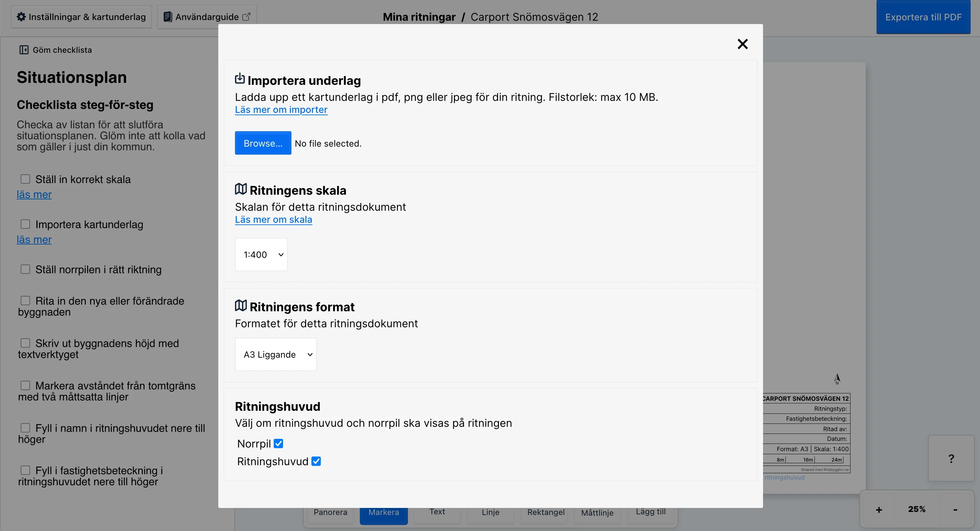Image resolution: width=980 pixels, height=531 pixels.
Task: Click Exportera till PDF button
Action: [923, 17]
